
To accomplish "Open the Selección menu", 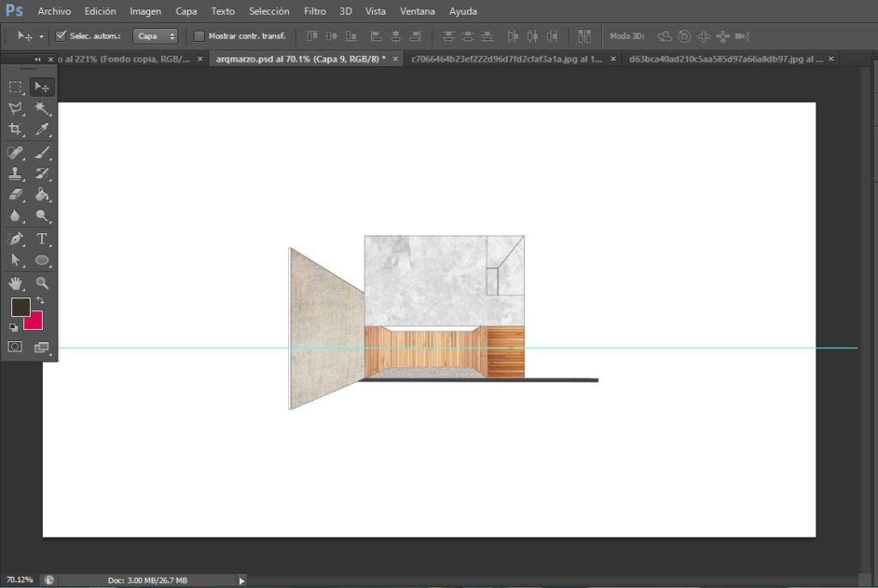I will point(269,11).
